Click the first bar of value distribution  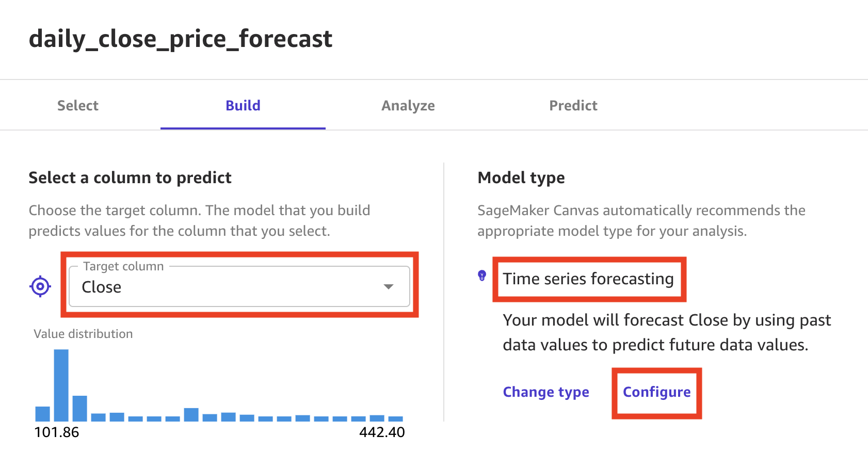pyautogui.click(x=43, y=414)
